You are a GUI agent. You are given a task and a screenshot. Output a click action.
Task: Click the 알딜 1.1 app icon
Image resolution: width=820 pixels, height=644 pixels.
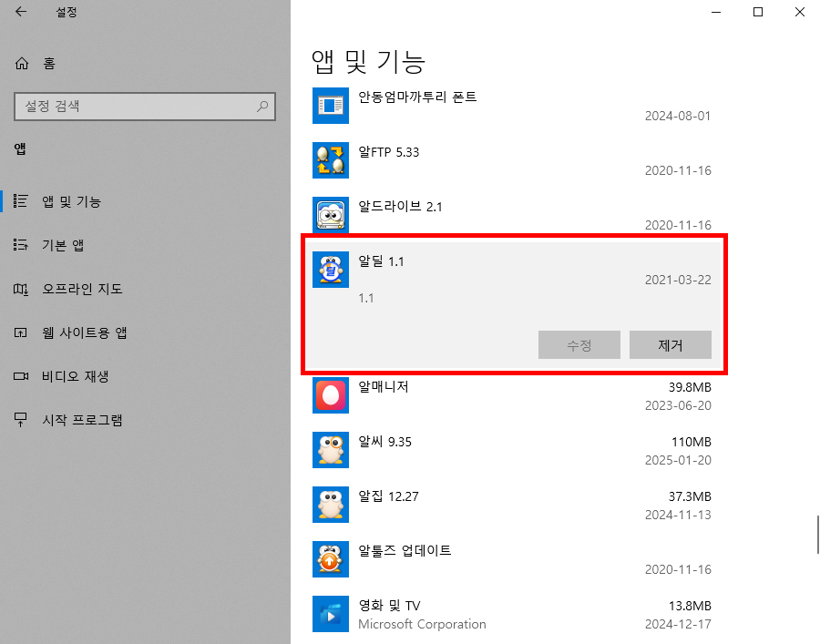click(331, 270)
